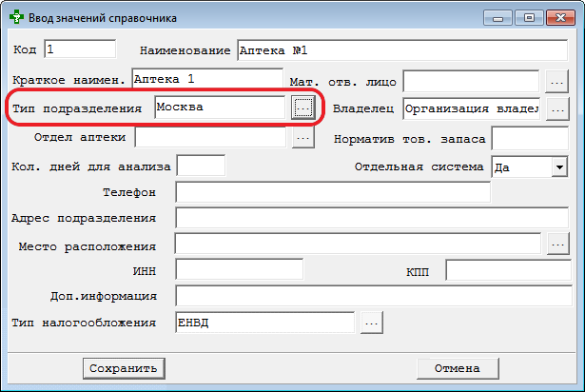Expand the Отдельная система dropdown

click(x=559, y=167)
